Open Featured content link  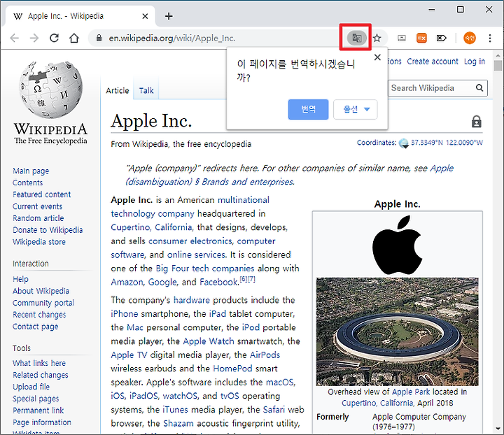[42, 194]
